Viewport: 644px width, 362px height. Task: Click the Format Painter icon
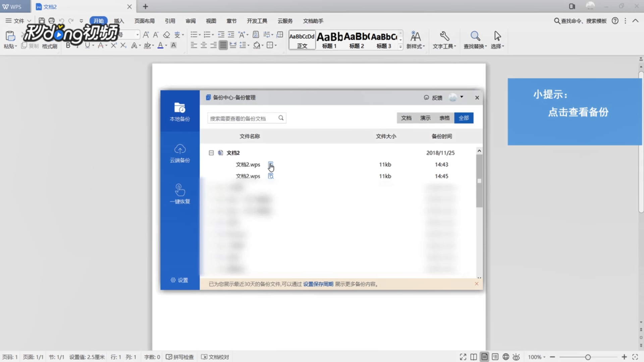coord(50,46)
